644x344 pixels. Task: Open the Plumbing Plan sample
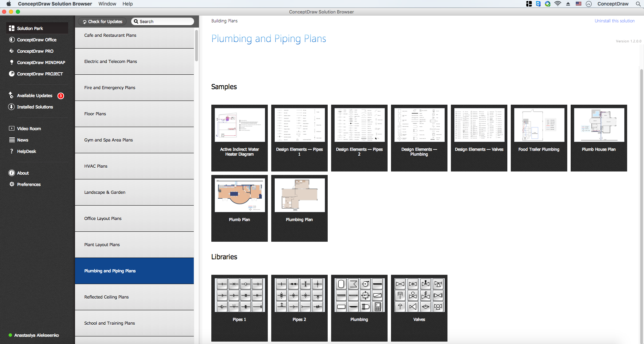(x=299, y=208)
